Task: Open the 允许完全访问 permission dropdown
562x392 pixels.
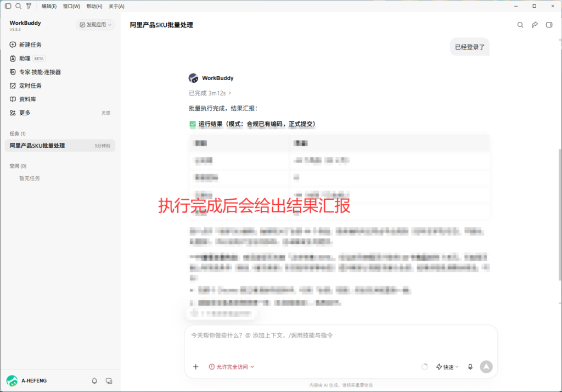Action: coord(232,367)
